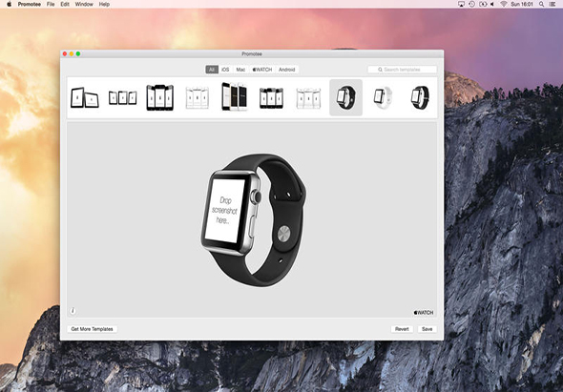Choose the three large black iPhones template

click(x=159, y=97)
